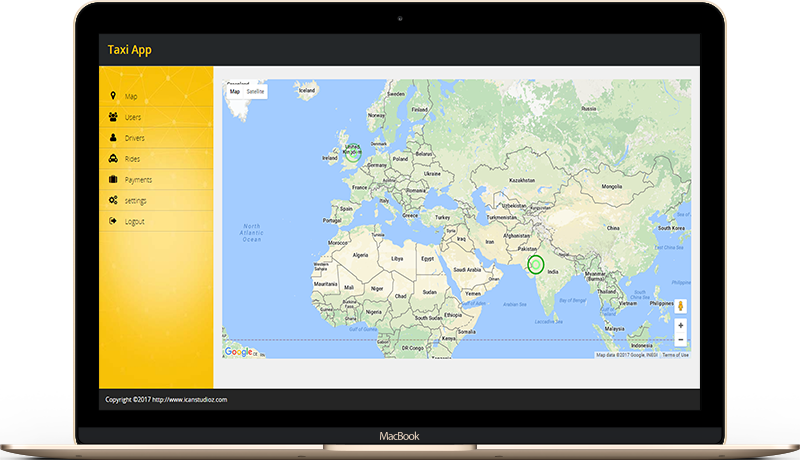
Task: Select the Map view type button
Action: click(x=235, y=91)
